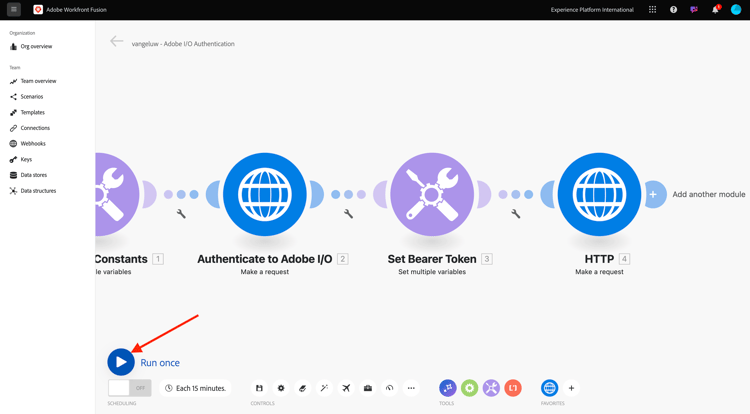The height and width of the screenshot is (414, 750).
Task: Open the help question mark icon
Action: pos(673,10)
